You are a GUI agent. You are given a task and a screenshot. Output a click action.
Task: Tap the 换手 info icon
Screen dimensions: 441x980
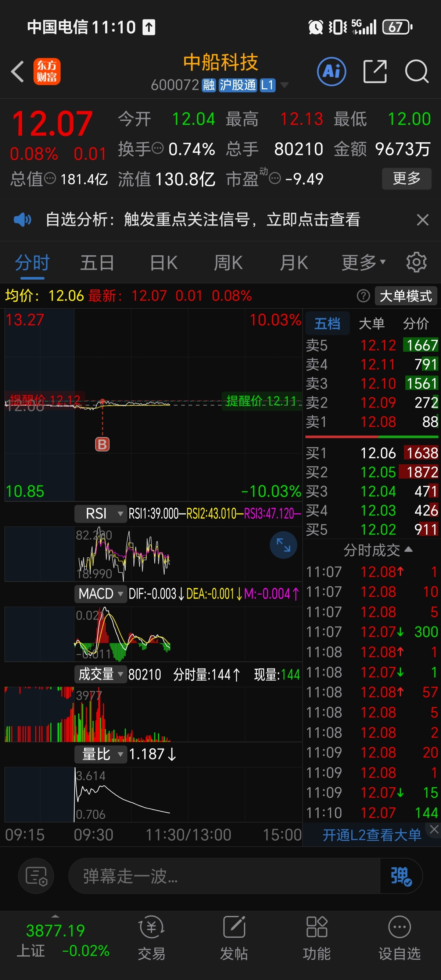pyautogui.click(x=157, y=148)
